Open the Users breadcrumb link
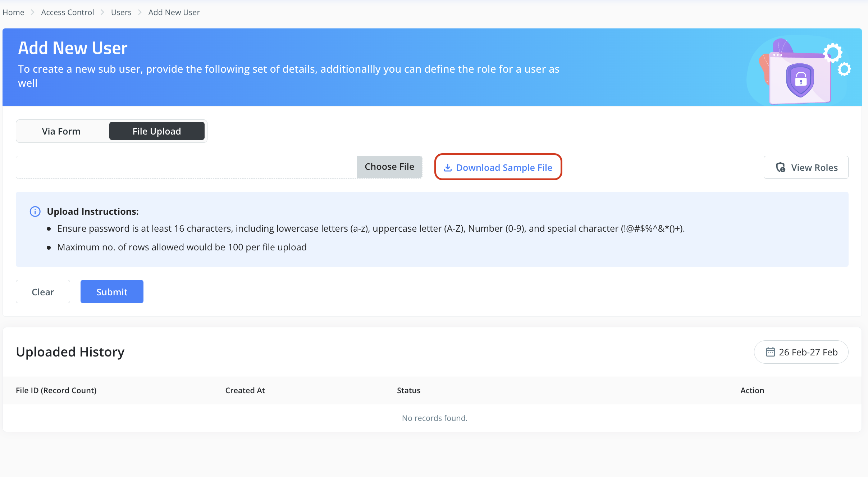 [121, 12]
